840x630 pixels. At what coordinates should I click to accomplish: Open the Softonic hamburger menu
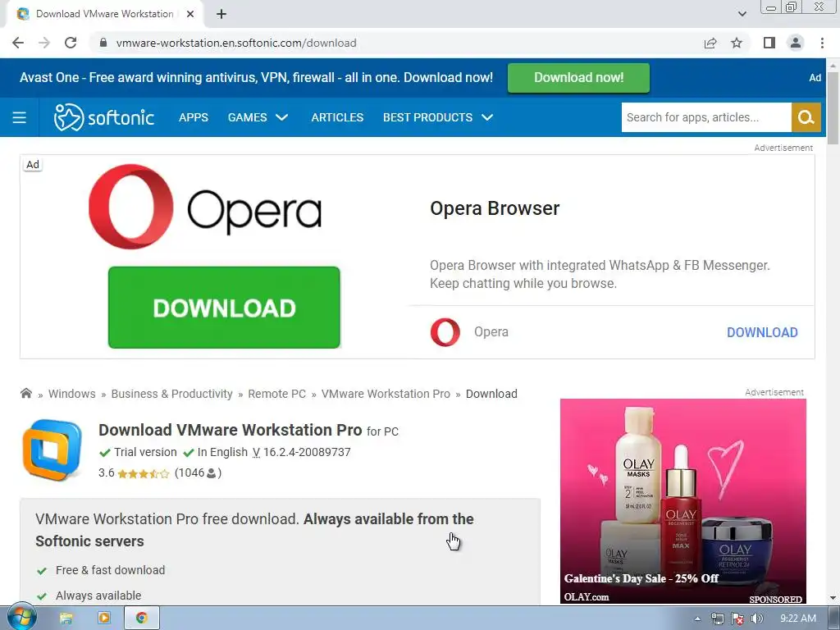[20, 117]
